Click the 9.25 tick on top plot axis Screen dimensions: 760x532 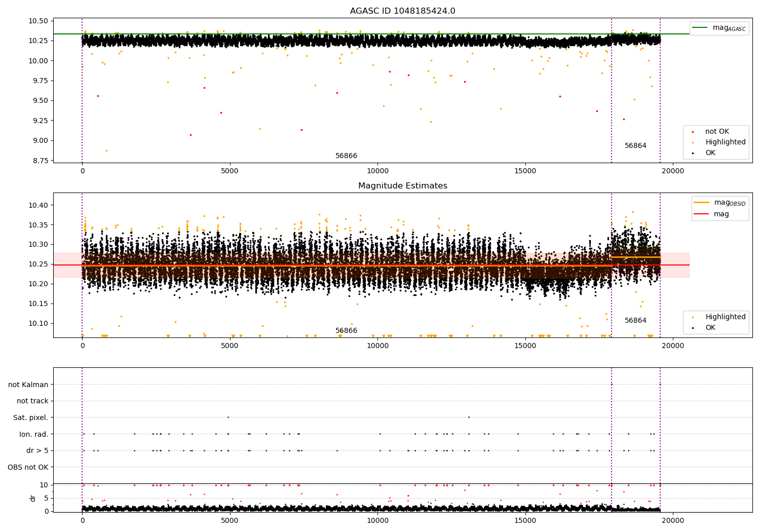(x=41, y=121)
